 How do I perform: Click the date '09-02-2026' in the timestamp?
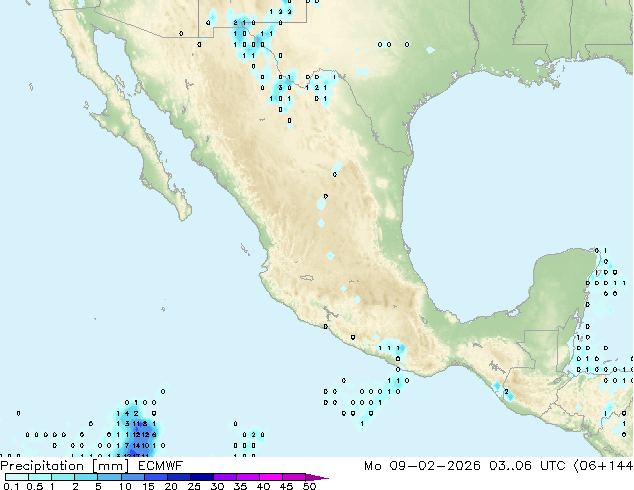[435, 466]
